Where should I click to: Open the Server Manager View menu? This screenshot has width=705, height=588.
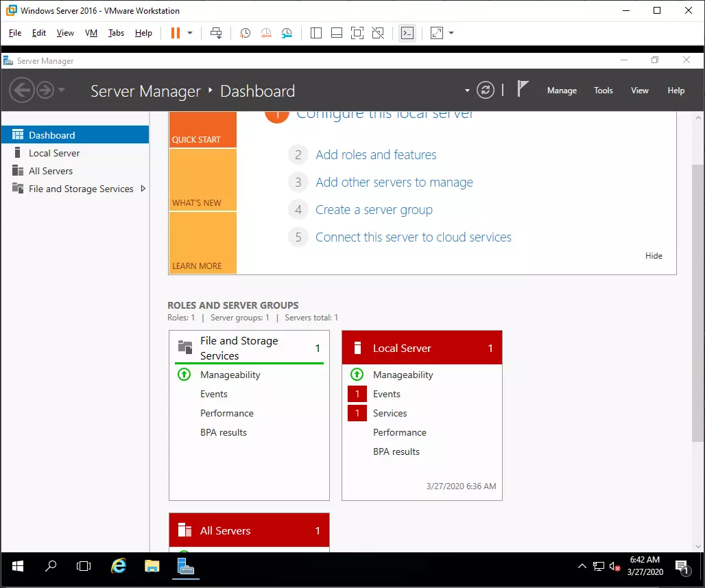point(640,91)
